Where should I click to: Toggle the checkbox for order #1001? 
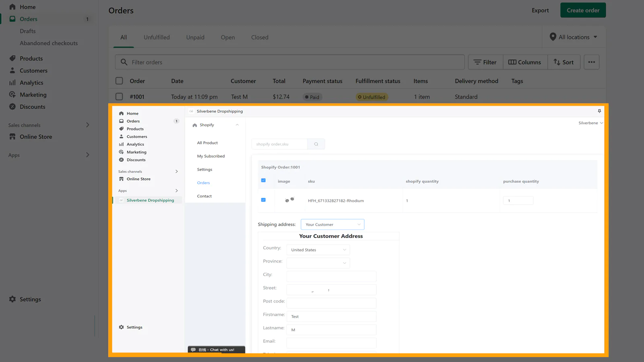(x=119, y=97)
